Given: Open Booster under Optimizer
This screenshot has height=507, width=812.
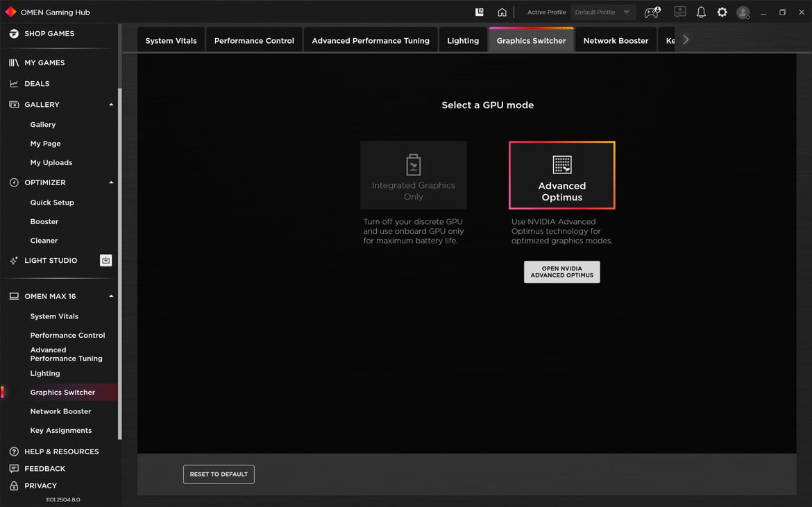Looking at the screenshot, I should point(44,222).
